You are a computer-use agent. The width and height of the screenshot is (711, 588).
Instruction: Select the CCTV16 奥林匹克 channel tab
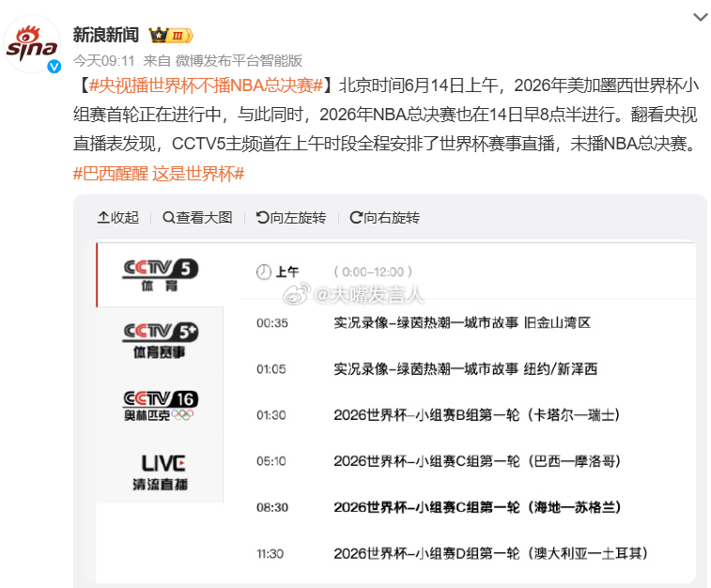coord(160,406)
